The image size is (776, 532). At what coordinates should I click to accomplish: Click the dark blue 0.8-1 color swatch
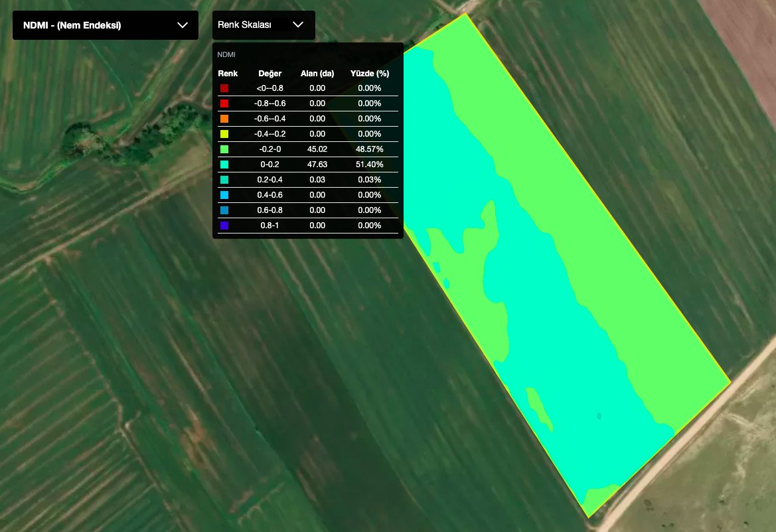[x=224, y=226]
